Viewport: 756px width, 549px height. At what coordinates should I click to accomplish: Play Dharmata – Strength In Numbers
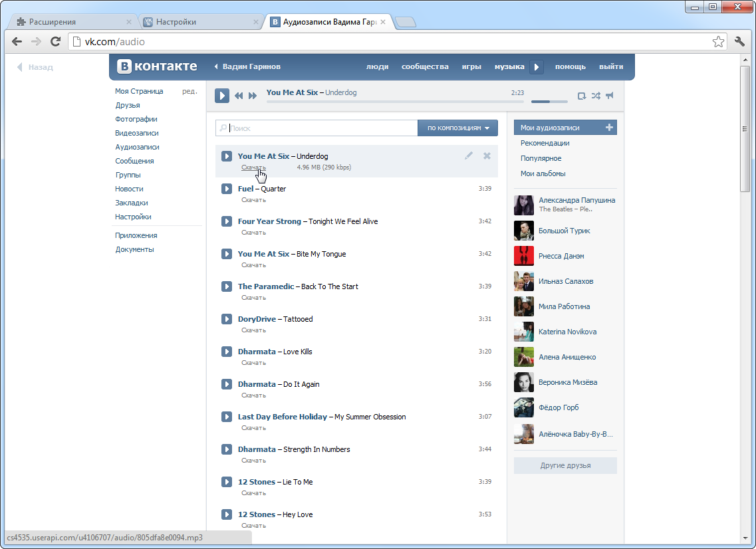227,449
